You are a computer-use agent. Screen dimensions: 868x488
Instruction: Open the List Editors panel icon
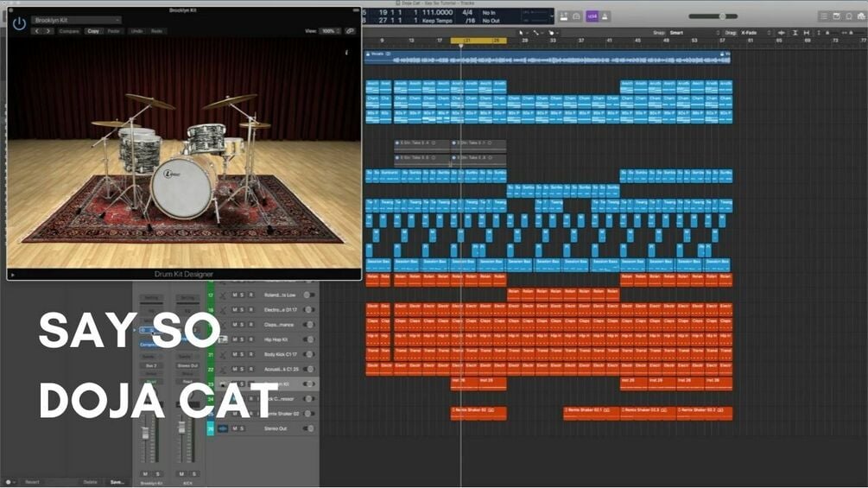pos(824,16)
